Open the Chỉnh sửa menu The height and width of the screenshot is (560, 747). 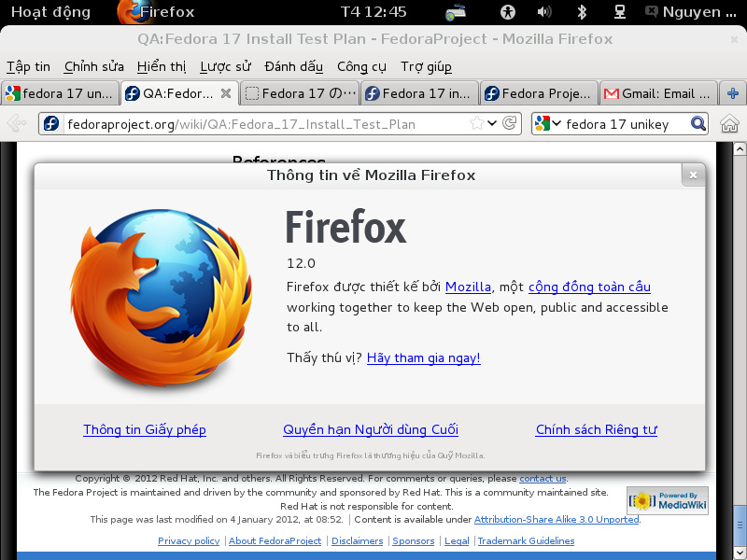[94, 66]
